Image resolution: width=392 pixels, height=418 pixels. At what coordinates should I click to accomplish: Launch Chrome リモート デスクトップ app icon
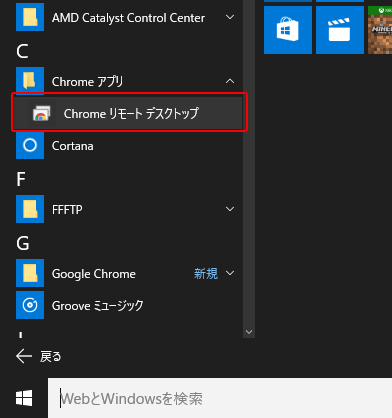pyautogui.click(x=41, y=113)
